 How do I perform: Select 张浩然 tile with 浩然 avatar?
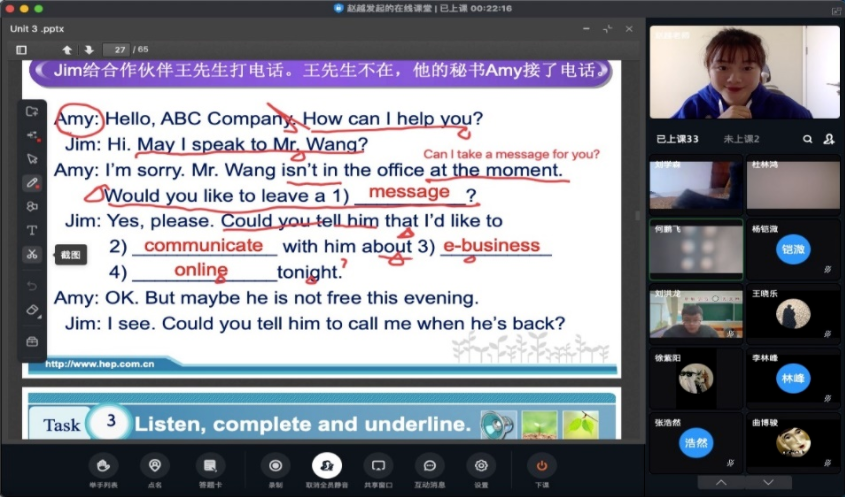696,443
